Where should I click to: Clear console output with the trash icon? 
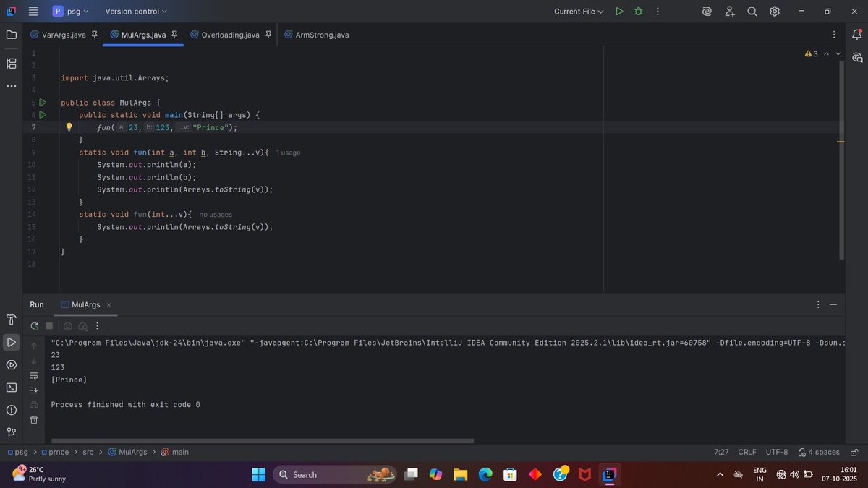(x=34, y=420)
